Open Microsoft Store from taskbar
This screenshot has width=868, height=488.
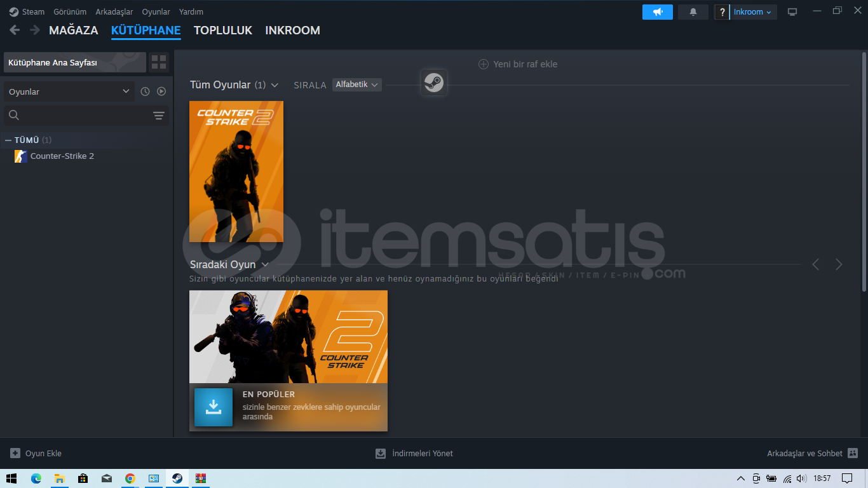tap(83, 478)
